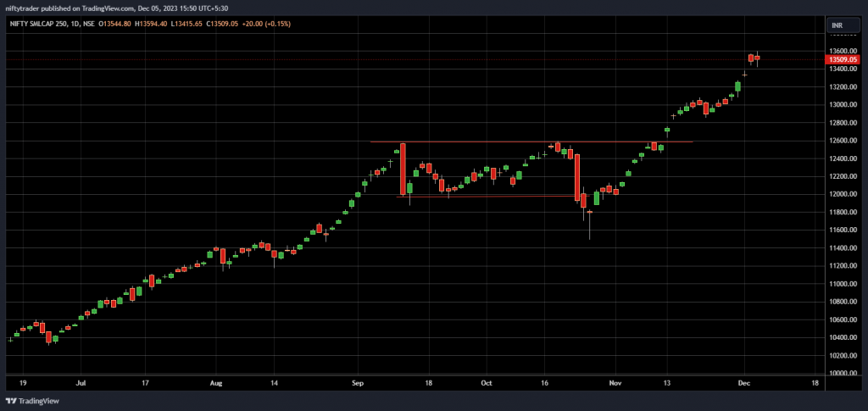The height and width of the screenshot is (411, 868).
Task: Click the 10400.00 price axis label
Action: [x=843, y=337]
